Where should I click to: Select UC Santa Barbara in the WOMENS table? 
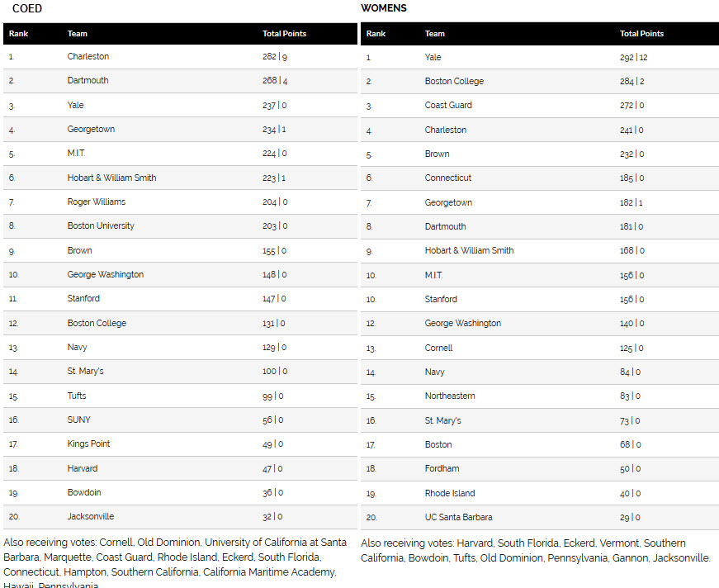tap(458, 517)
